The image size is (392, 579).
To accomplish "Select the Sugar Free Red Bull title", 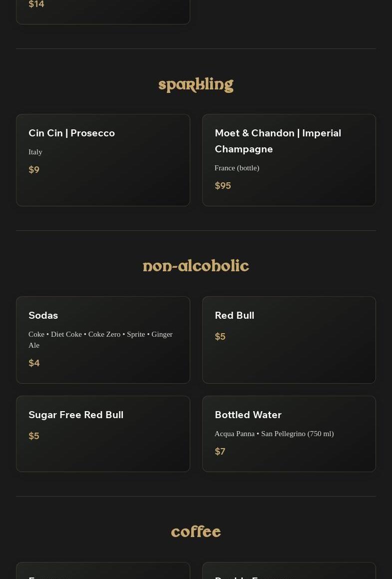I will (76, 415).
